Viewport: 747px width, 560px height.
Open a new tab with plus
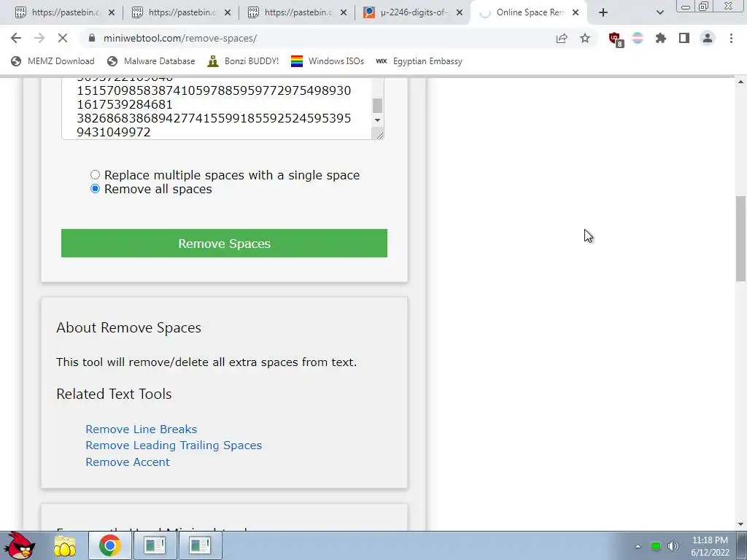click(603, 12)
